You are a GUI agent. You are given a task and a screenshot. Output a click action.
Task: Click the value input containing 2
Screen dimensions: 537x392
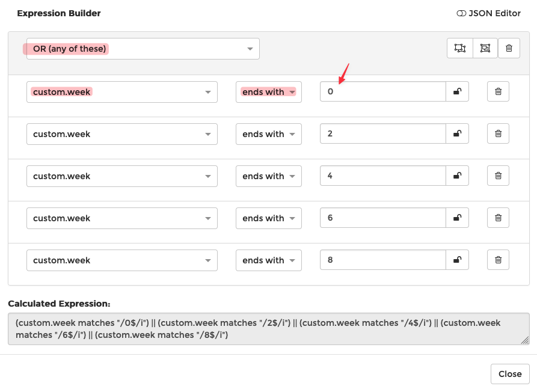pyautogui.click(x=383, y=133)
